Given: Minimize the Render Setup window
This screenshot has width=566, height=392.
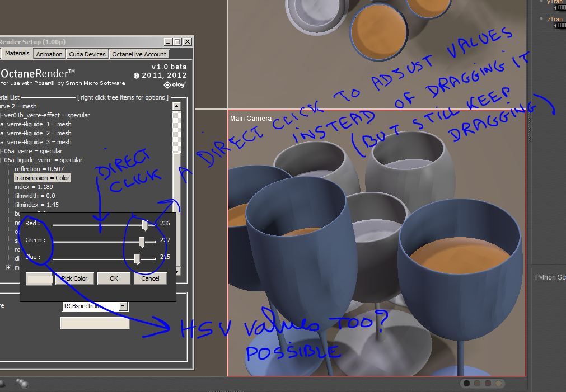Looking at the screenshot, I should coord(167,42).
